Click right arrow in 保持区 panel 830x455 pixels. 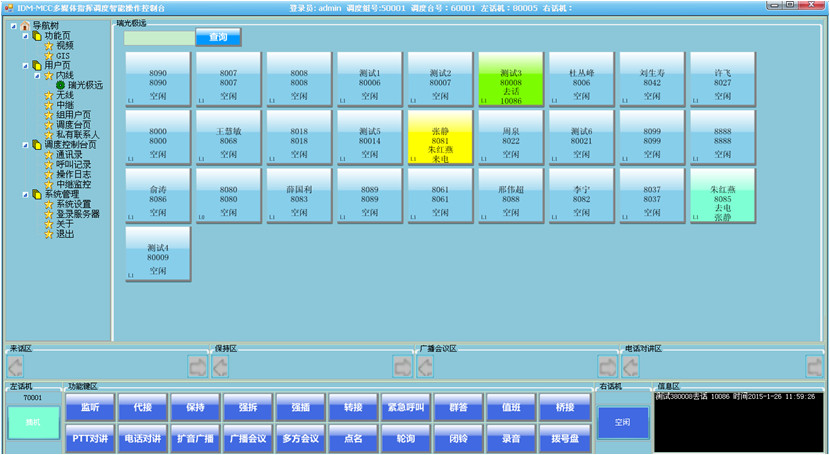402,367
